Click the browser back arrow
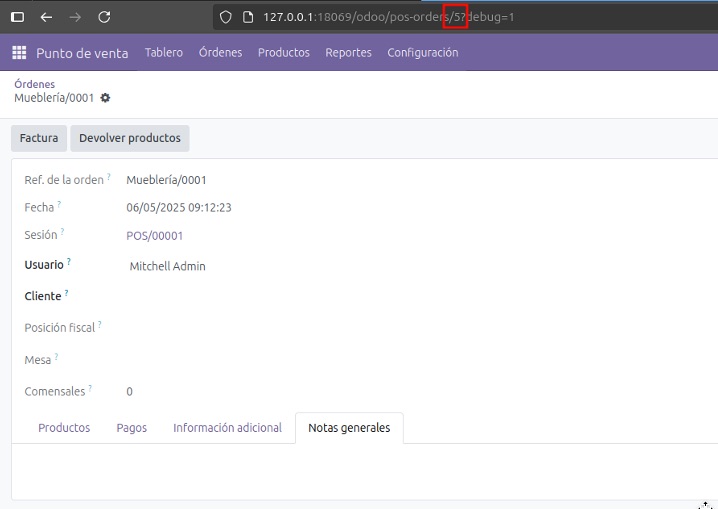The image size is (718, 509). pyautogui.click(x=46, y=17)
